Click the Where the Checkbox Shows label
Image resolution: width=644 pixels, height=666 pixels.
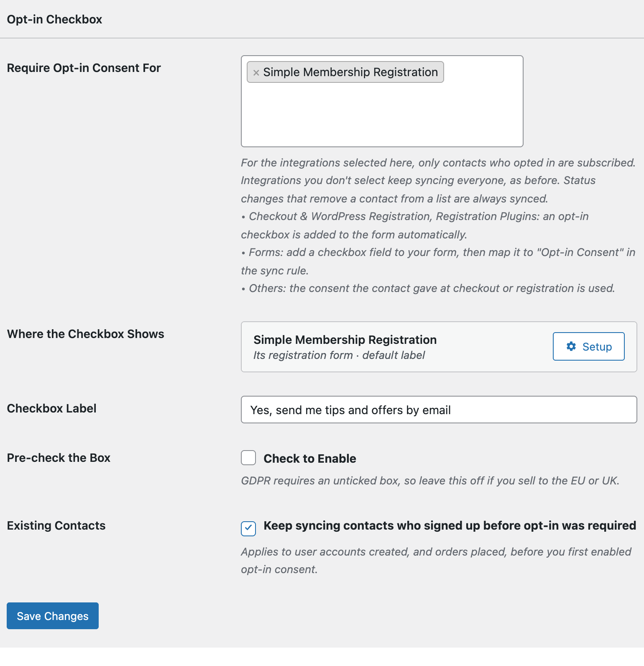86,334
